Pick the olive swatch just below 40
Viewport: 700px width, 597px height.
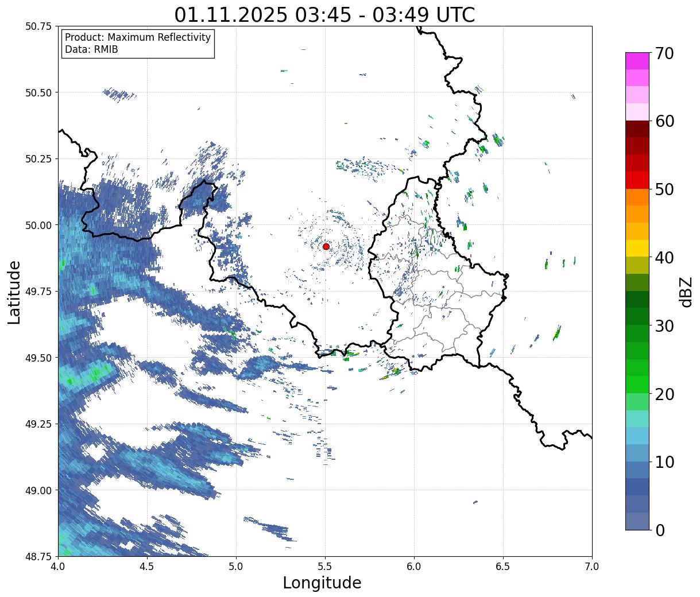637,266
